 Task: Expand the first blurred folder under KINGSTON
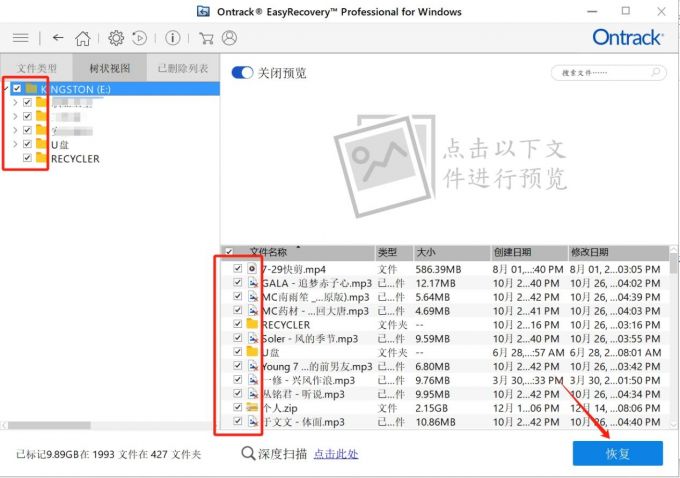pyautogui.click(x=15, y=102)
